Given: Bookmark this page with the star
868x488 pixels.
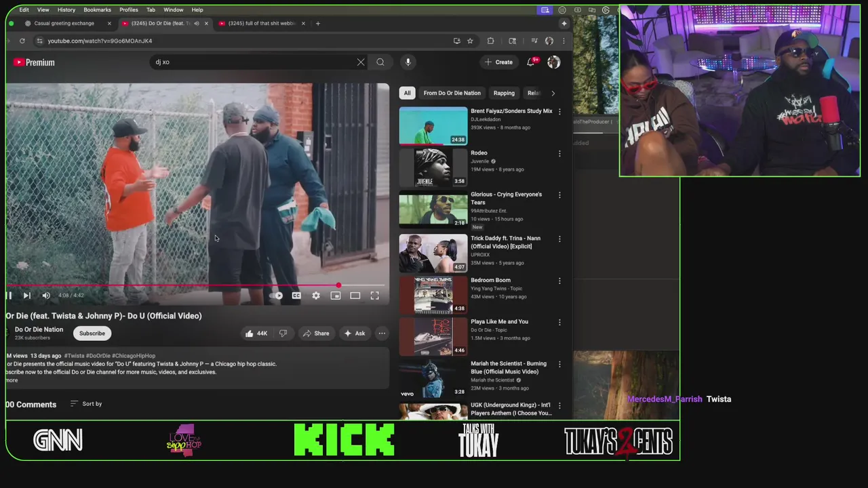Looking at the screenshot, I should (x=469, y=41).
